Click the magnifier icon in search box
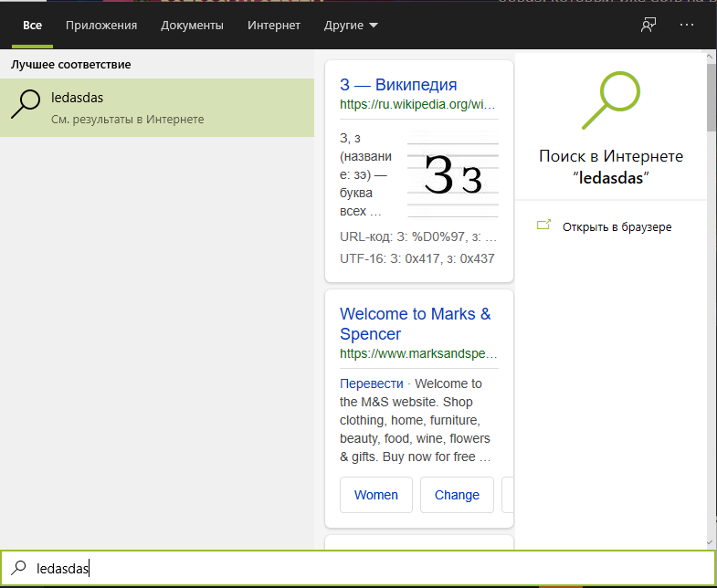Screen dimensions: 717x588 point(18,568)
